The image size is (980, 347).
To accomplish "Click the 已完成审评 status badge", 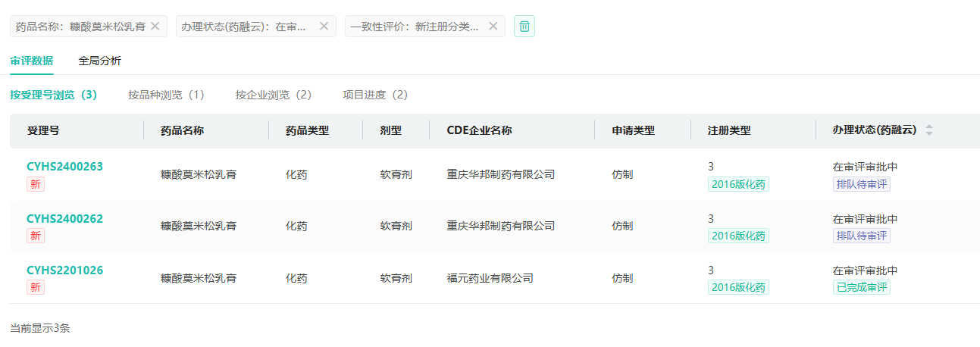I will [862, 287].
